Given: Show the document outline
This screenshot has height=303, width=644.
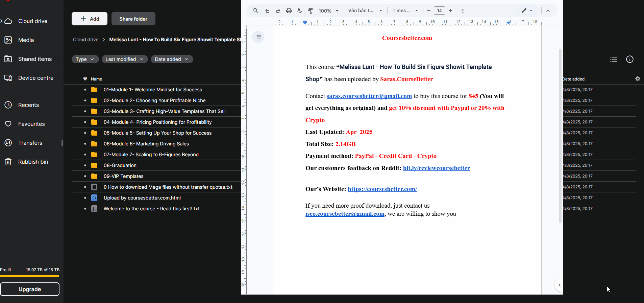Looking at the screenshot, I should coord(258,37).
